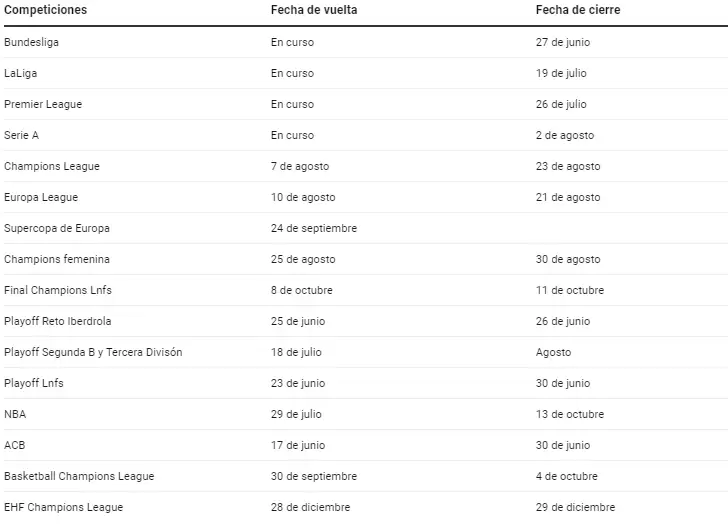Click the Europa League competition name
This screenshot has width=728, height=529.
point(41,197)
